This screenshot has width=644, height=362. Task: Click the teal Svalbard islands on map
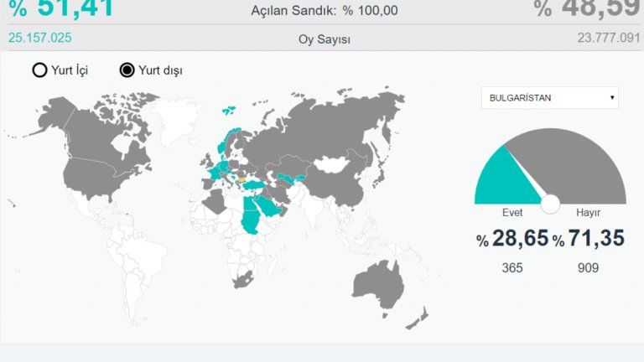(x=228, y=108)
